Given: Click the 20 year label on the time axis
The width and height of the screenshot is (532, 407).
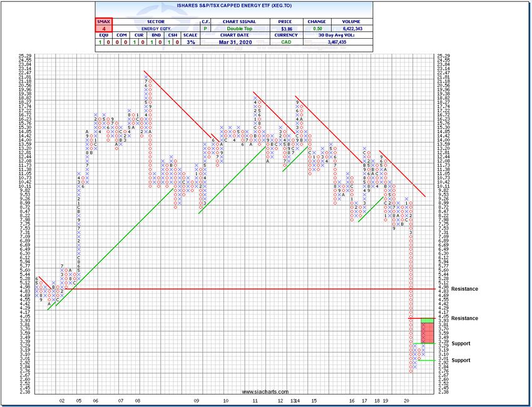Looking at the screenshot, I should [x=406, y=401].
